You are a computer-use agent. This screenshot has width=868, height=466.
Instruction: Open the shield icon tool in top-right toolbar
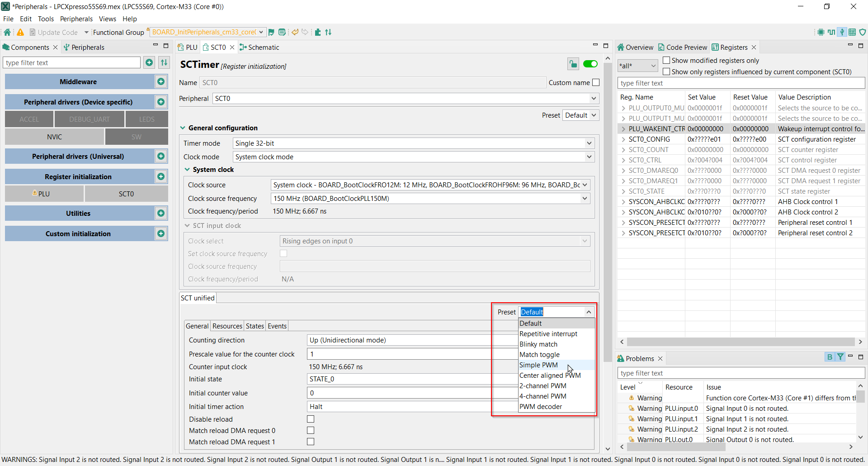(x=863, y=32)
